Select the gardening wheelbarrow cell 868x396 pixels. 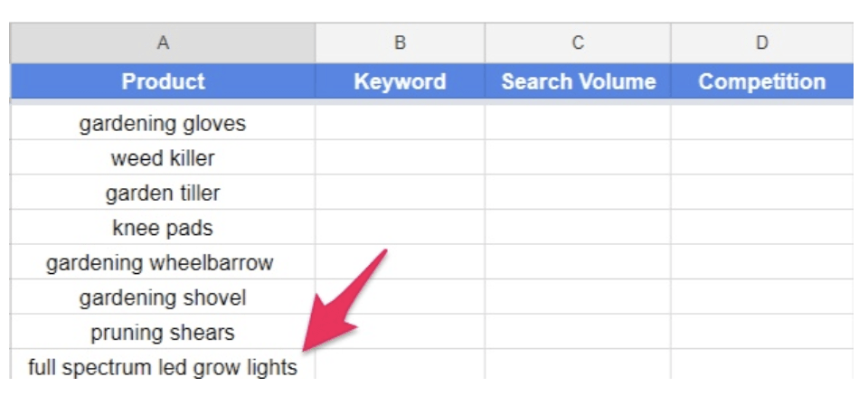coord(163,263)
